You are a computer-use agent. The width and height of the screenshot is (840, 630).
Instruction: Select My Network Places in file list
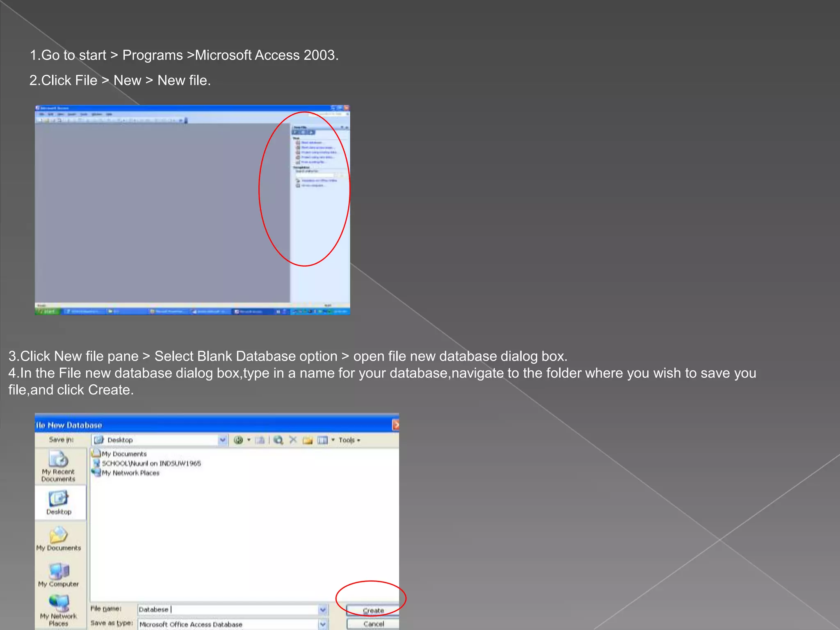[x=126, y=473]
